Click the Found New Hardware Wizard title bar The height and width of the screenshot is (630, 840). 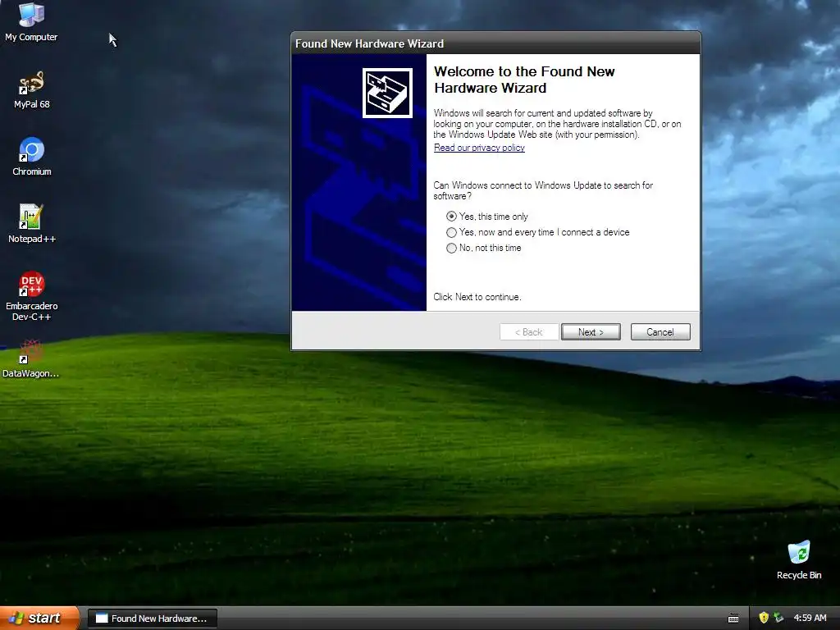pos(495,43)
